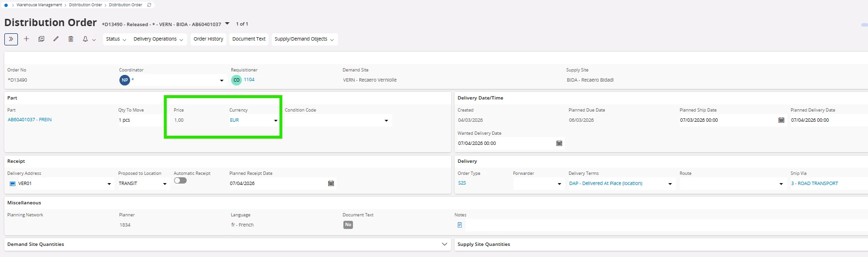Click the new record plus icon
The width and height of the screenshot is (868, 257).
(27, 39)
